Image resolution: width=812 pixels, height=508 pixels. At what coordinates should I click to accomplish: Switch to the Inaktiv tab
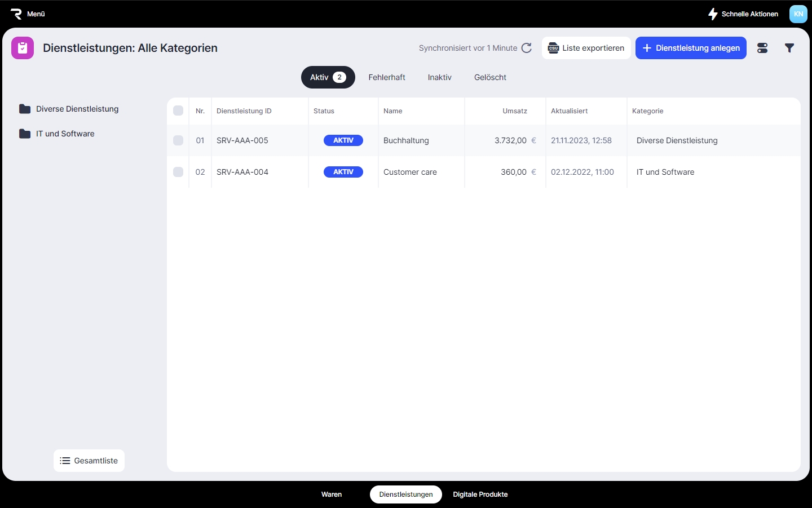pos(439,77)
